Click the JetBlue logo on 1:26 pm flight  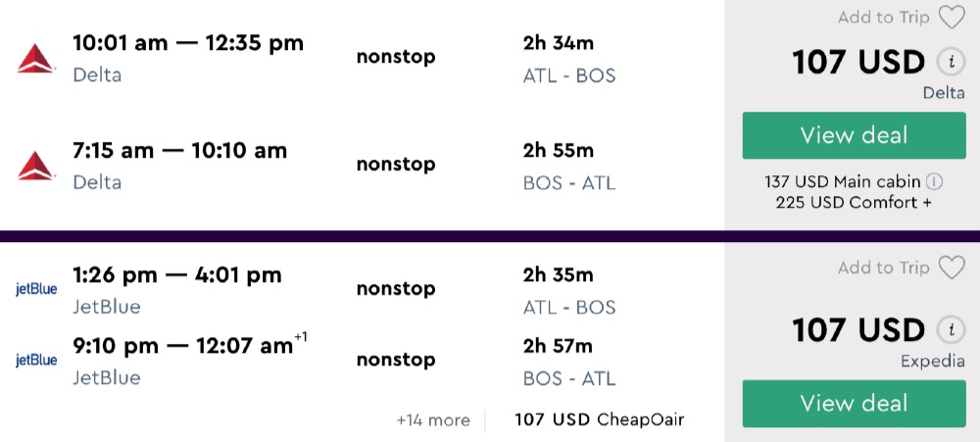[x=36, y=289]
